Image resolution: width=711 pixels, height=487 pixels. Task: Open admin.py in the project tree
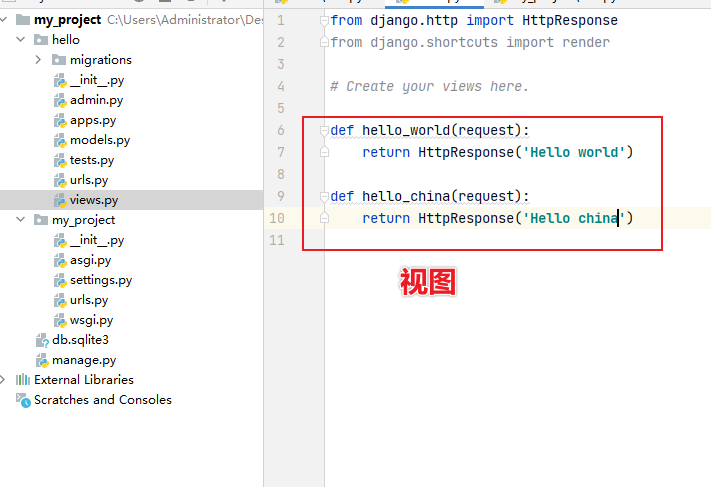96,100
